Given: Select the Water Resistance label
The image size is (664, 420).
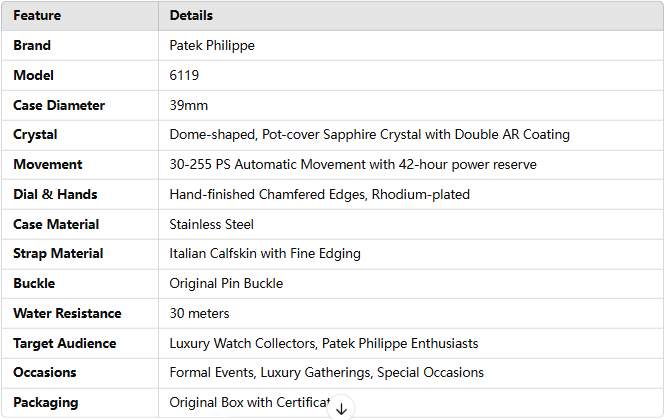Looking at the screenshot, I should (67, 313).
